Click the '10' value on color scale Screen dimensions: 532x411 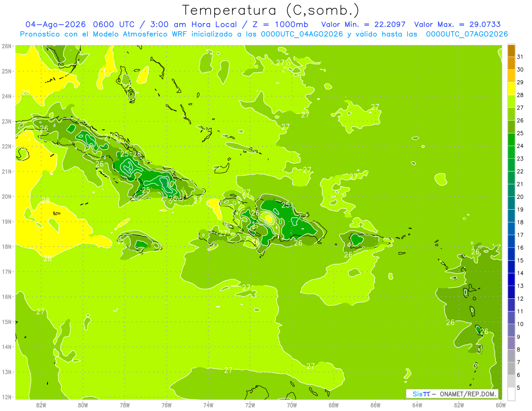click(x=520, y=324)
